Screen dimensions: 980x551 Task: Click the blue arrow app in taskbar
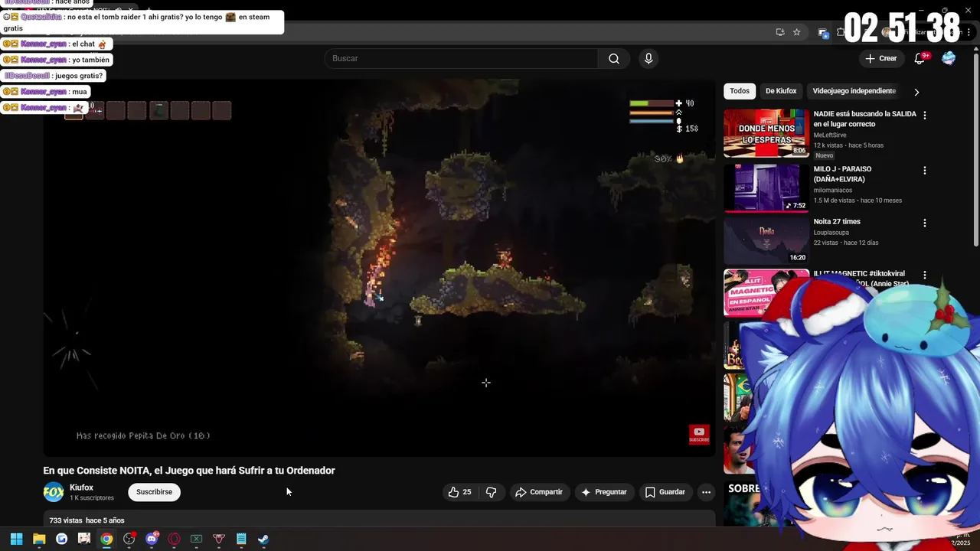pyautogui.click(x=61, y=539)
